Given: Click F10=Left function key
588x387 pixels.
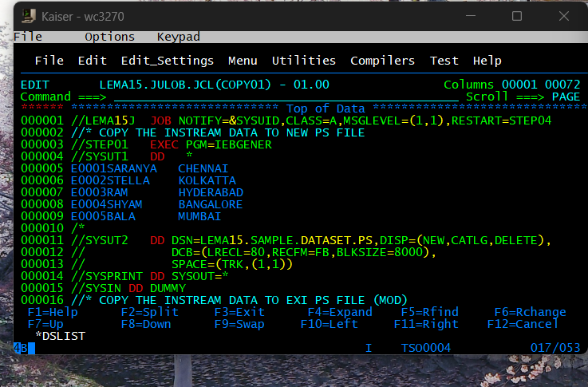Looking at the screenshot, I should (x=329, y=324).
